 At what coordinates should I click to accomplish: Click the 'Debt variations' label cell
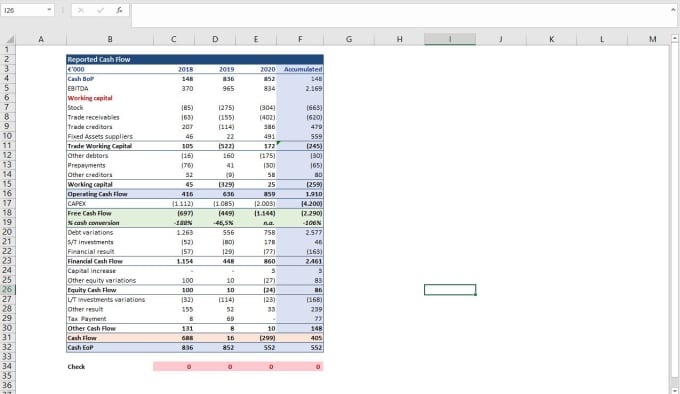click(x=110, y=232)
